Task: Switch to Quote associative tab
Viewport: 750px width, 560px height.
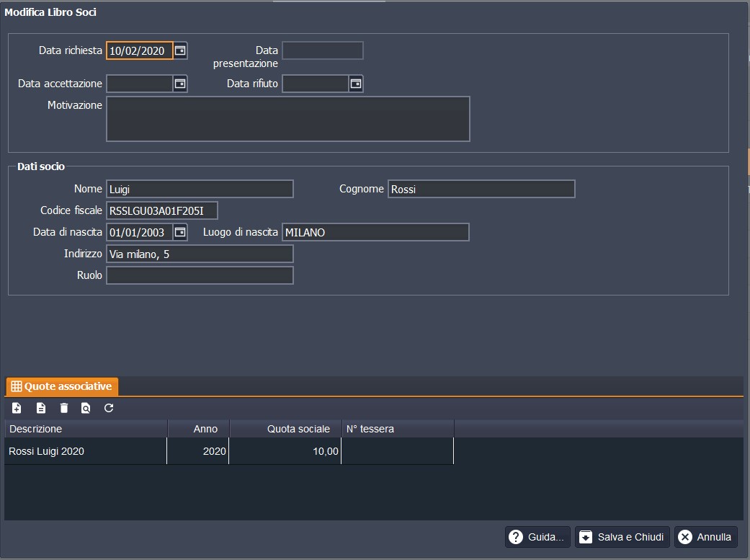Action: [x=62, y=386]
